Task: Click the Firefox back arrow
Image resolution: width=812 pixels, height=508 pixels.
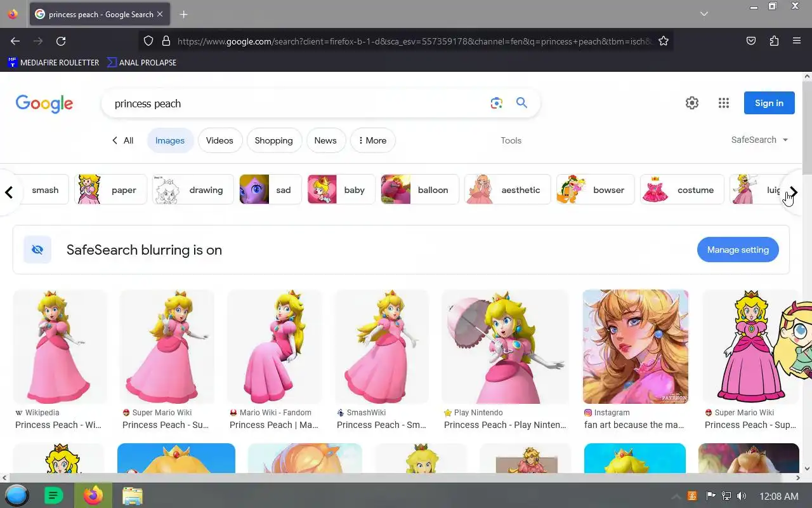Action: coord(15,41)
